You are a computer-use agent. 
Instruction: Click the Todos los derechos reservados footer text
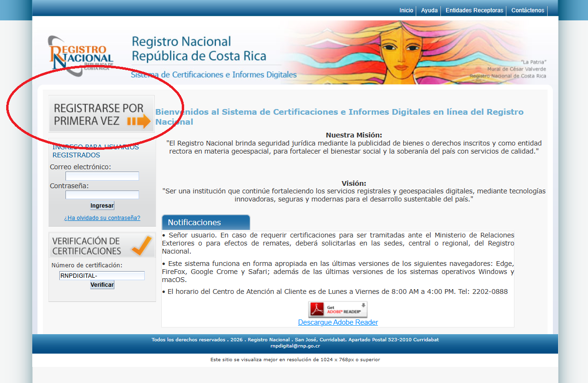pyautogui.click(x=295, y=340)
